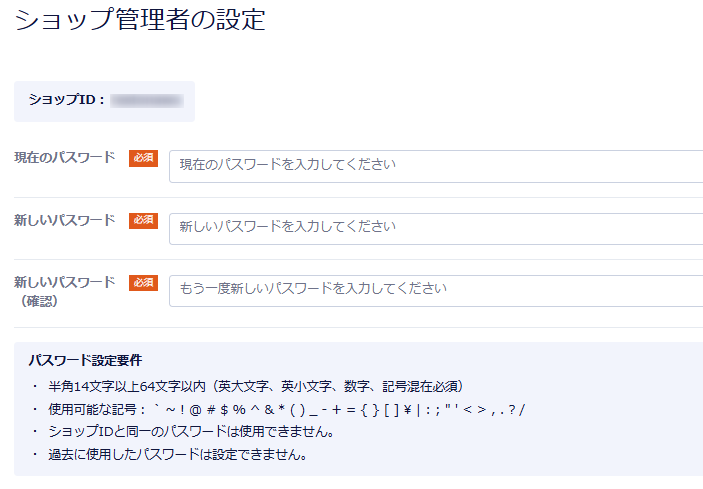Click the 新しいパスワード label

(x=64, y=220)
